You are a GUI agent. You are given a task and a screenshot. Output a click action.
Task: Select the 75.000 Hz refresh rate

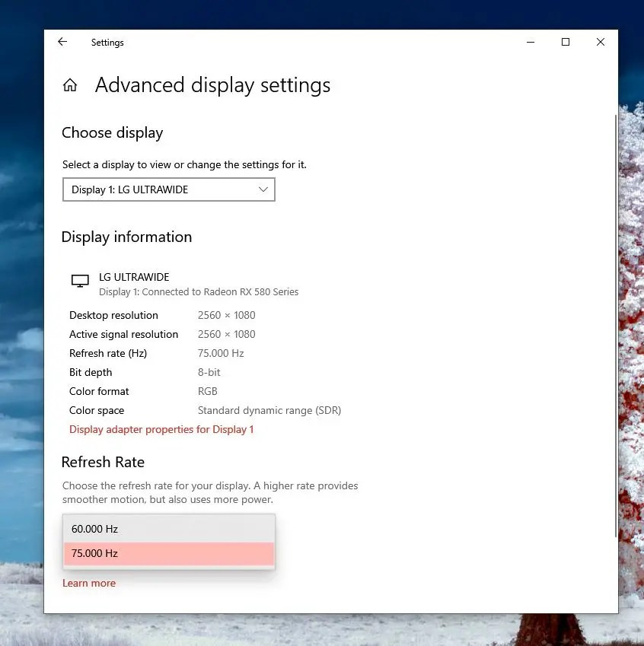pos(168,553)
